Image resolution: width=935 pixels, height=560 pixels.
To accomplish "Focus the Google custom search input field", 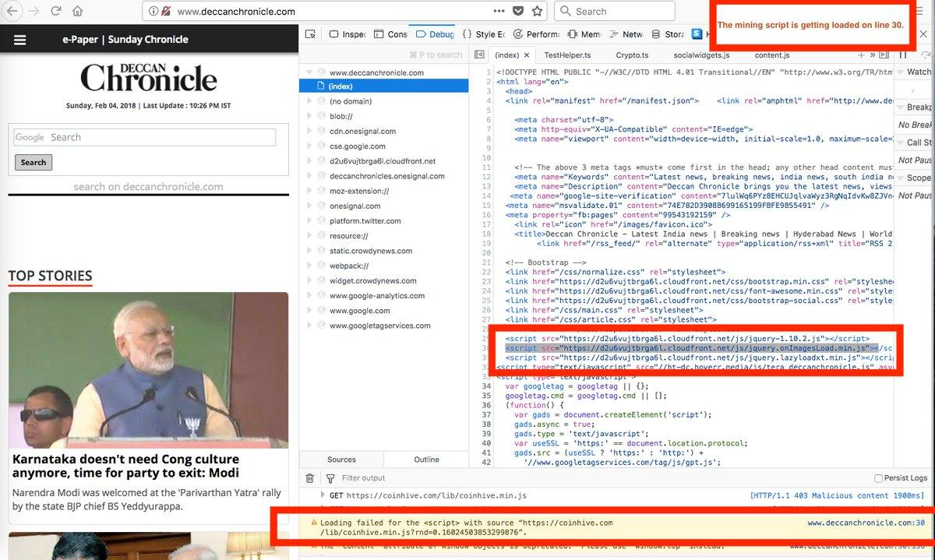I will tap(145, 137).
